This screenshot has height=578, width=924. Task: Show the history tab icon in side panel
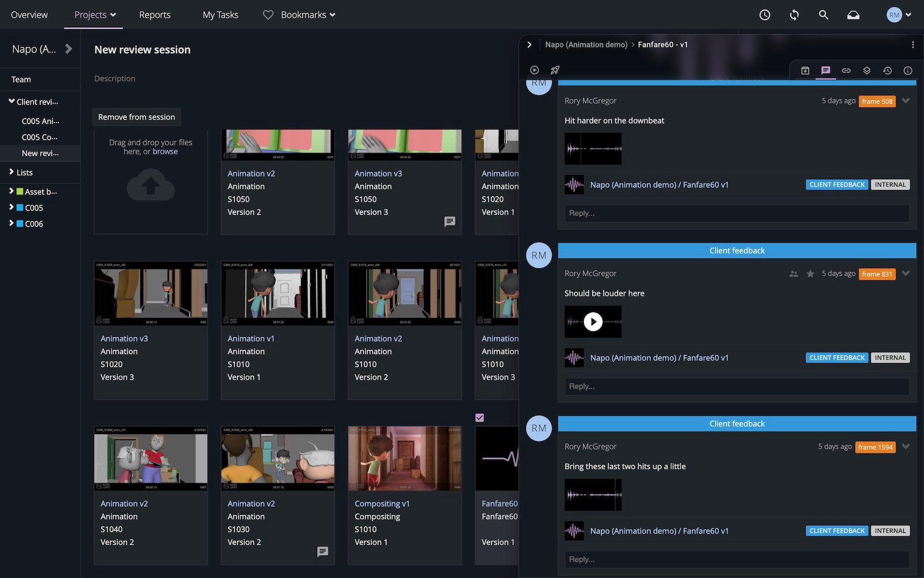(x=887, y=71)
